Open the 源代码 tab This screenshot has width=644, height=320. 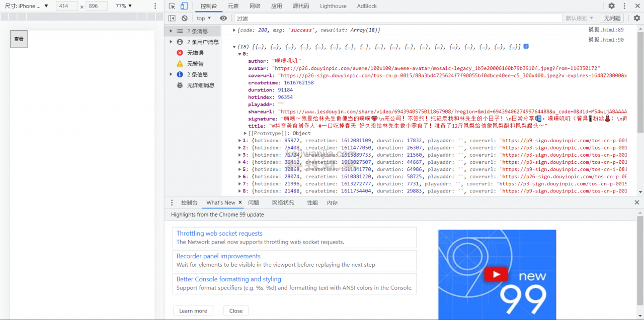point(301,6)
